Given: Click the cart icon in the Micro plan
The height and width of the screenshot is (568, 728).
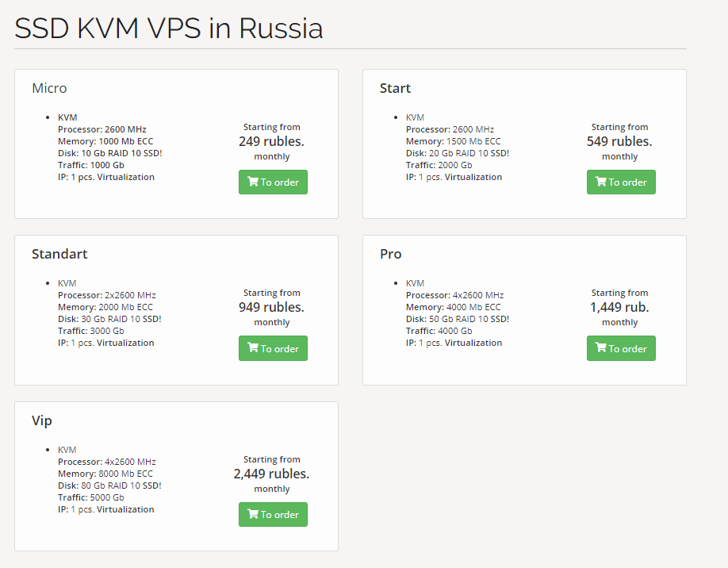Looking at the screenshot, I should pos(253,182).
